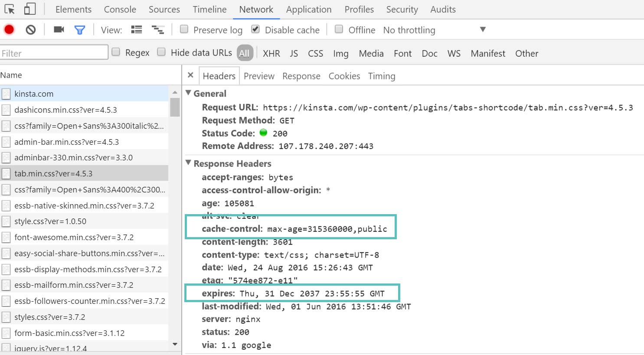Filter requests by CSS type

[315, 53]
